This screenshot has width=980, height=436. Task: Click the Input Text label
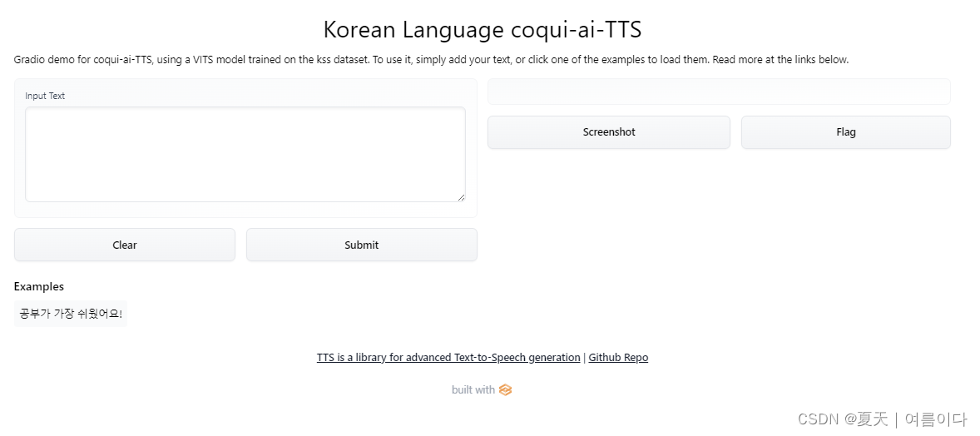tap(45, 96)
